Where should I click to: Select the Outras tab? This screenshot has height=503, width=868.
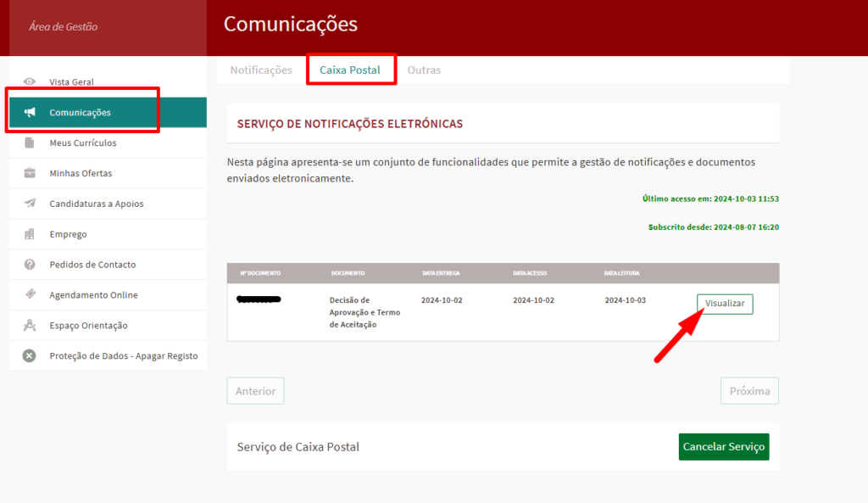coord(424,70)
